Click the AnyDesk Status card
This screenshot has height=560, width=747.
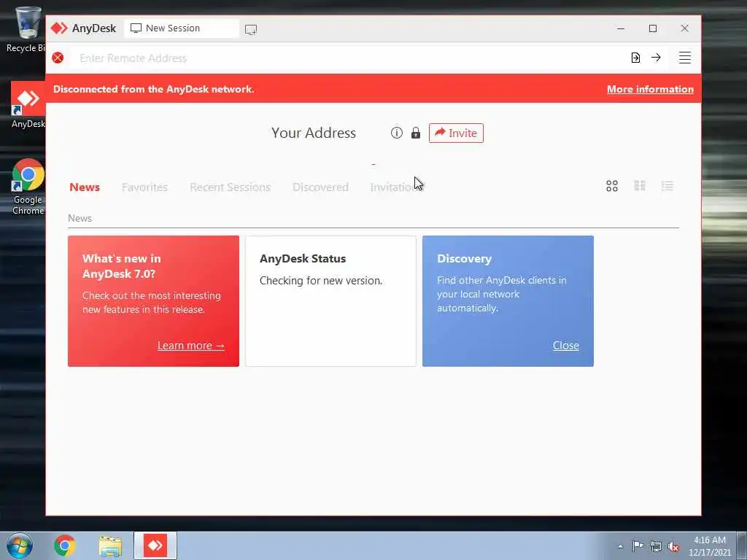[x=330, y=301]
